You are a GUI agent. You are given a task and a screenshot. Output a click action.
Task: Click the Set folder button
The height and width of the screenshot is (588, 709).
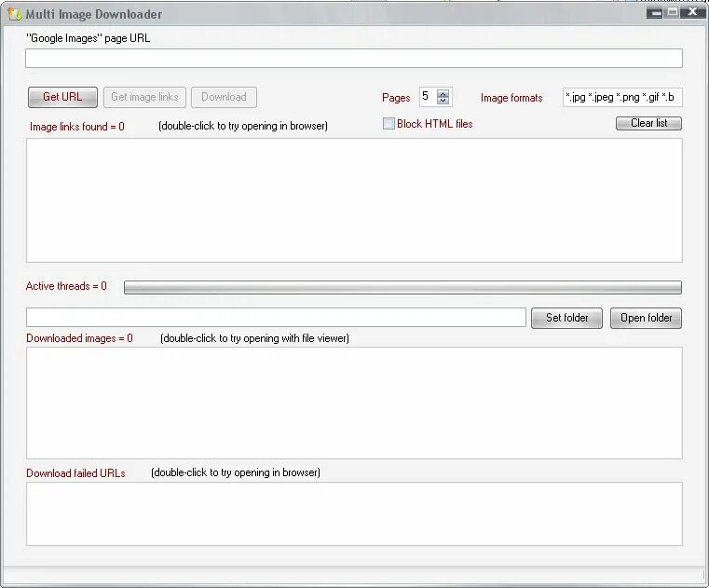coord(567,318)
